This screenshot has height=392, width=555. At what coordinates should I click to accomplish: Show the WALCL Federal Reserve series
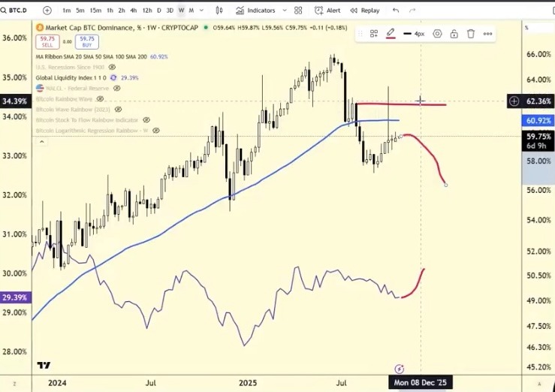click(x=117, y=88)
